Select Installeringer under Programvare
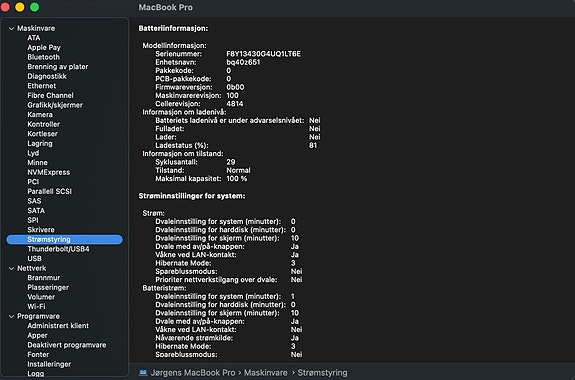The width and height of the screenshot is (575, 380). 49,364
